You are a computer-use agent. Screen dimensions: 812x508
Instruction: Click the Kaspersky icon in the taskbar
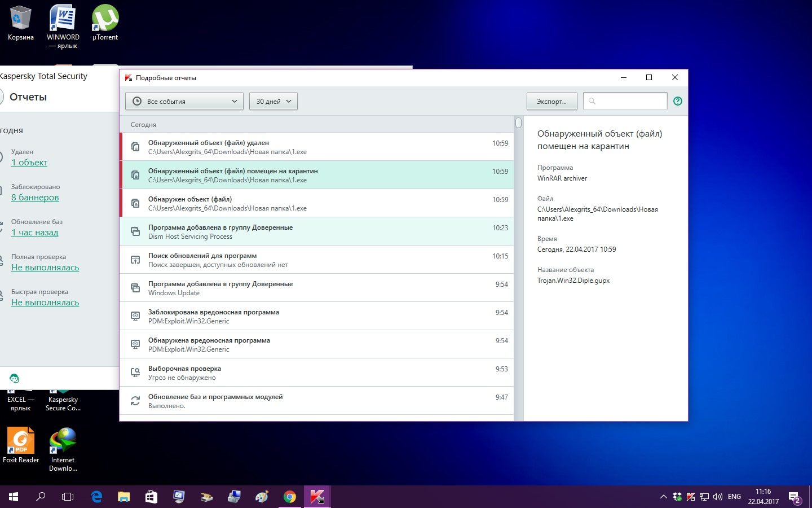(317, 497)
